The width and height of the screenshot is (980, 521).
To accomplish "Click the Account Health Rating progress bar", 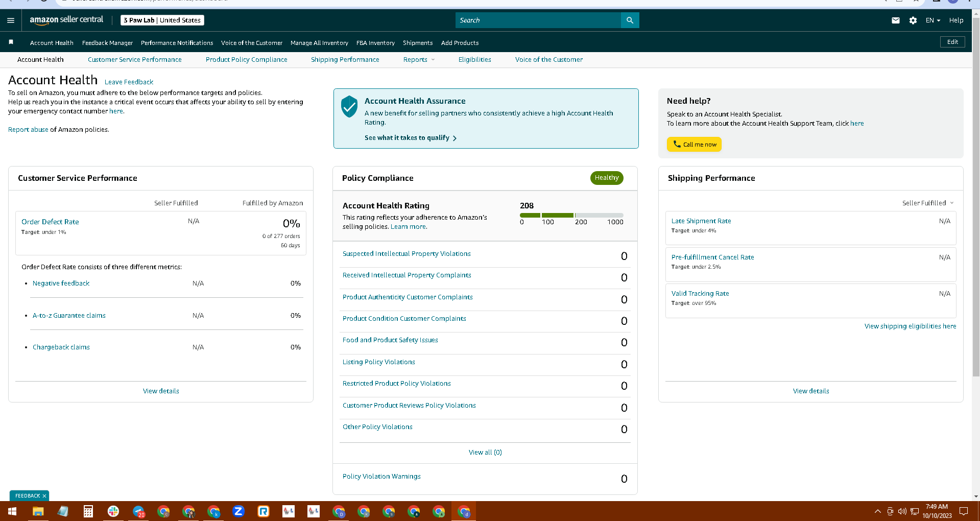I will pos(571,216).
